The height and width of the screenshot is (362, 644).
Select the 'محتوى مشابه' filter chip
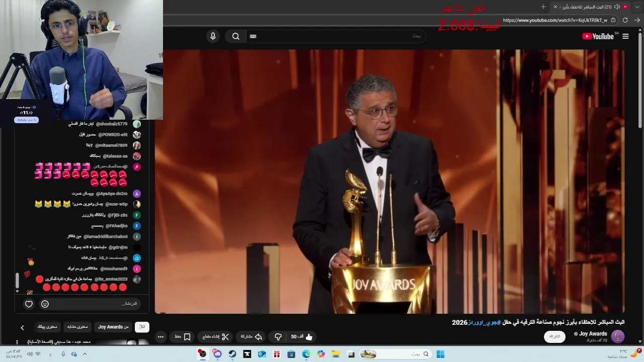(77, 327)
